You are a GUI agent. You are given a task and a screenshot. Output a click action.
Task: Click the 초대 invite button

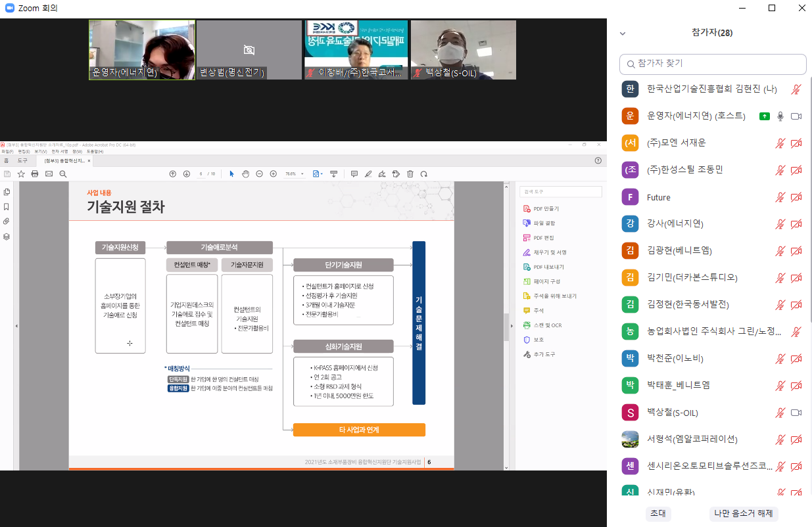pyautogui.click(x=657, y=513)
